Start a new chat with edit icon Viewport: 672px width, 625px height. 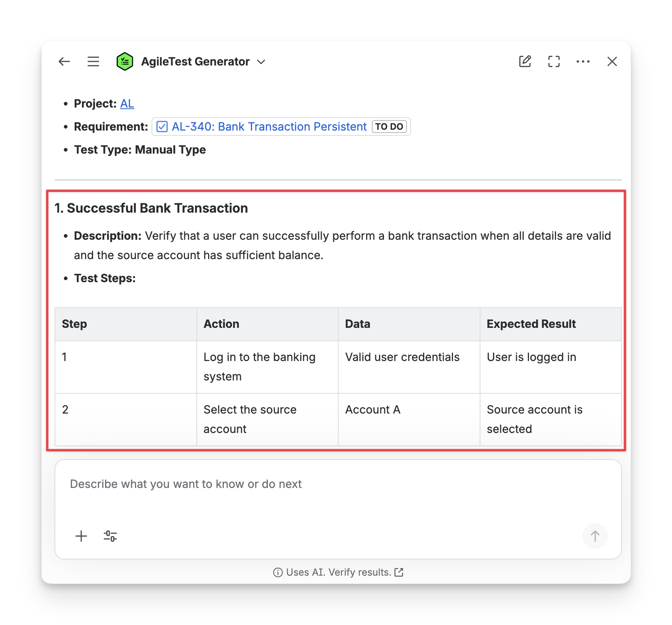[525, 61]
